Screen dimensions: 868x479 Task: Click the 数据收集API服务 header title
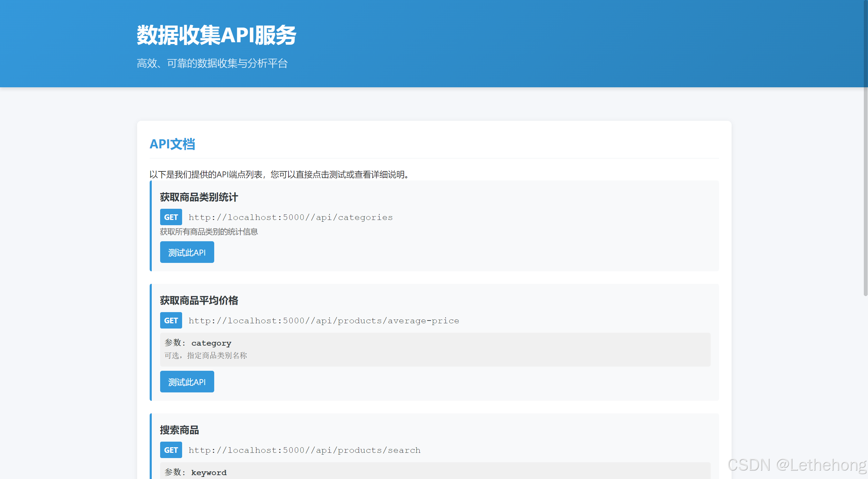coord(216,35)
